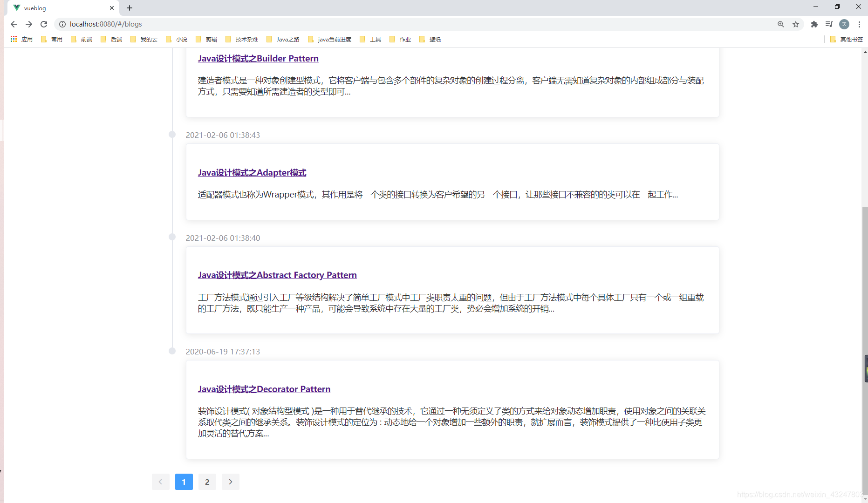Open the 剪辑 bookmark folder
Image resolution: width=868 pixels, height=503 pixels.
pyautogui.click(x=206, y=39)
